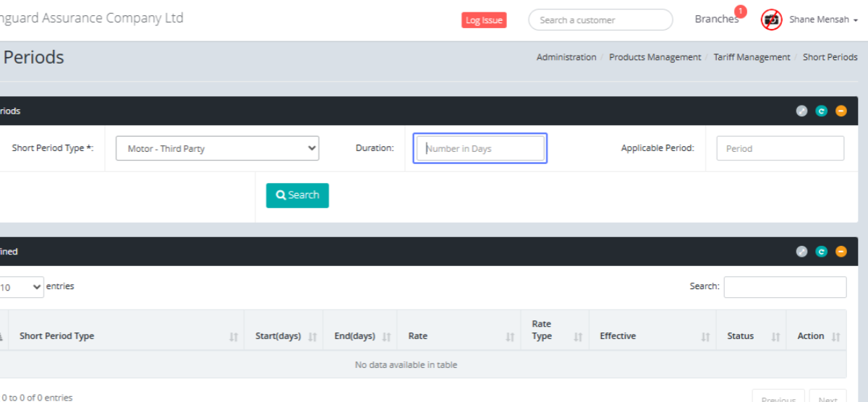Maximize the results table panel
This screenshot has width=868, height=402.
pos(801,252)
